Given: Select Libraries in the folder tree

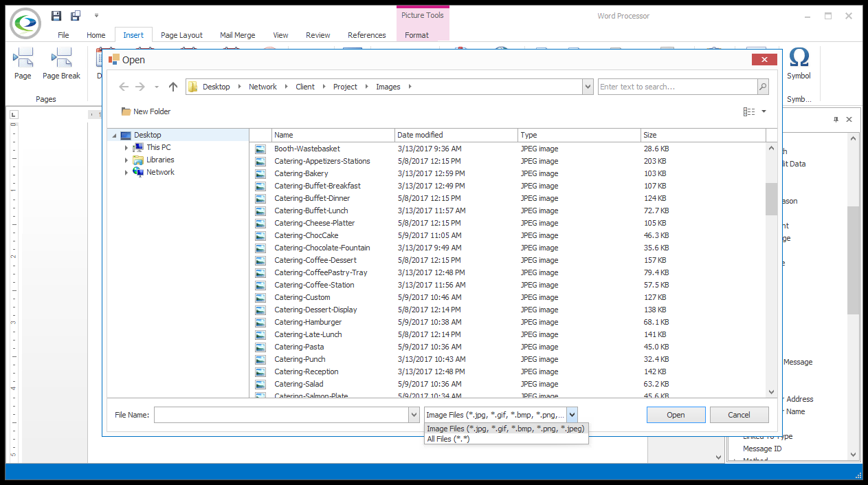Looking at the screenshot, I should (x=160, y=160).
